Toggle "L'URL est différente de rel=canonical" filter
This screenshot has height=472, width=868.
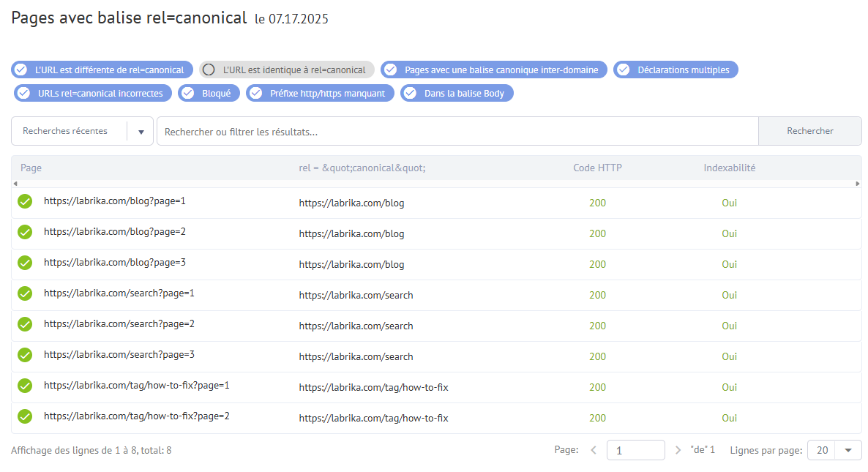pos(102,70)
